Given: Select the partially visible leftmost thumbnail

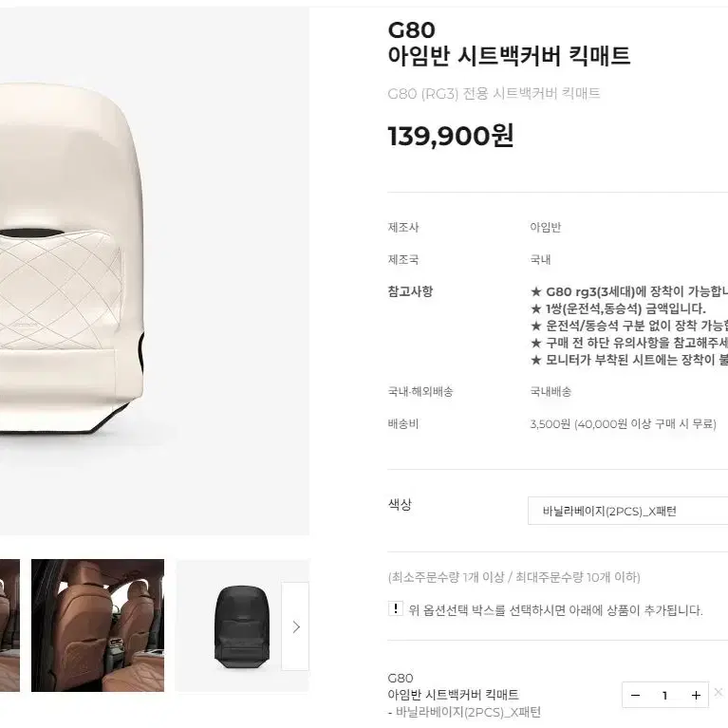Looking at the screenshot, I should click(x=9, y=625).
